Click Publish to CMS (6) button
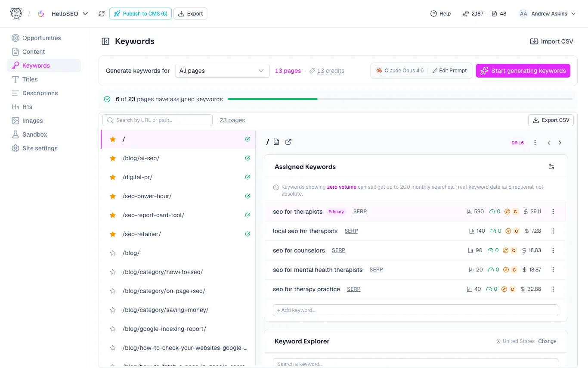 pos(140,14)
